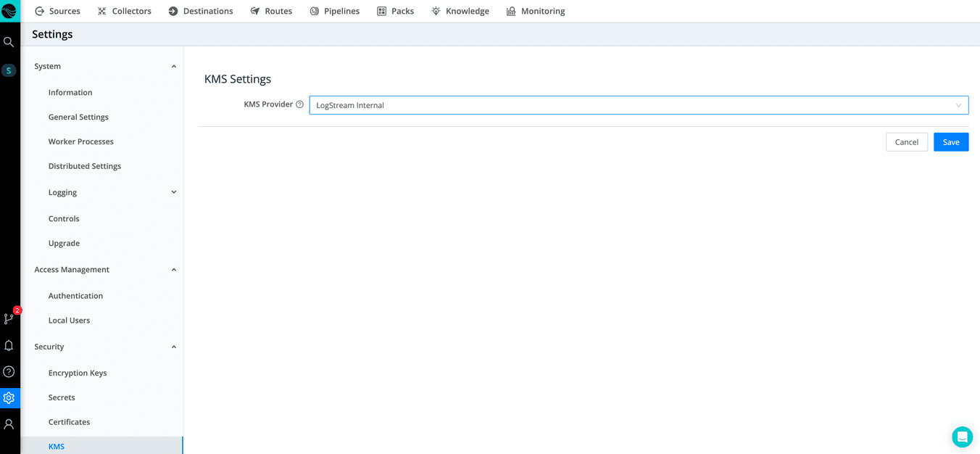Click the green S workspace avatar

(x=9, y=70)
